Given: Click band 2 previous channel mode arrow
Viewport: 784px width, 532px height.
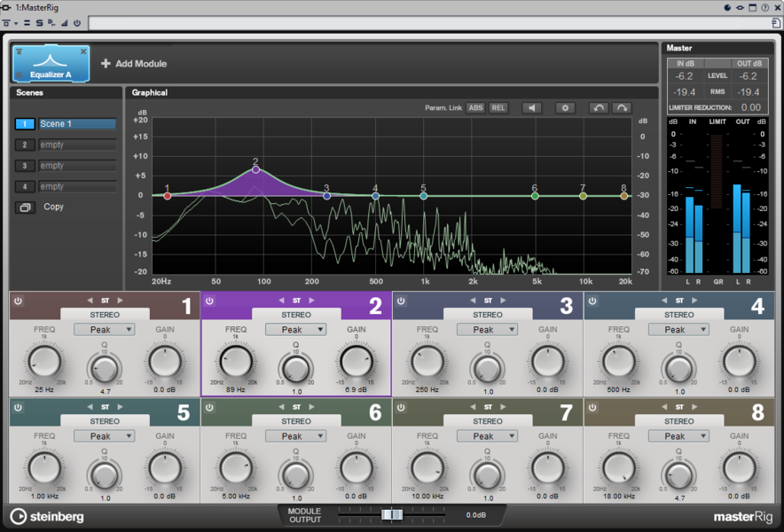Looking at the screenshot, I should 281,301.
